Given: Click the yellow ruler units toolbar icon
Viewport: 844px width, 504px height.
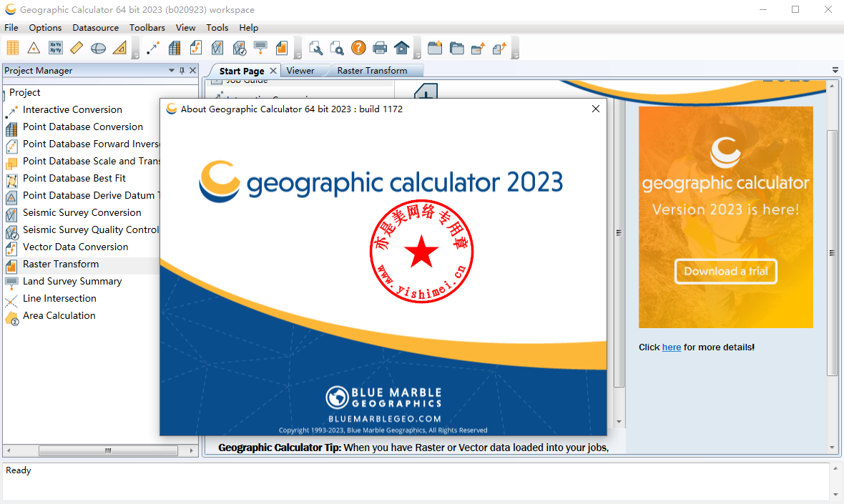Looking at the screenshot, I should [77, 48].
